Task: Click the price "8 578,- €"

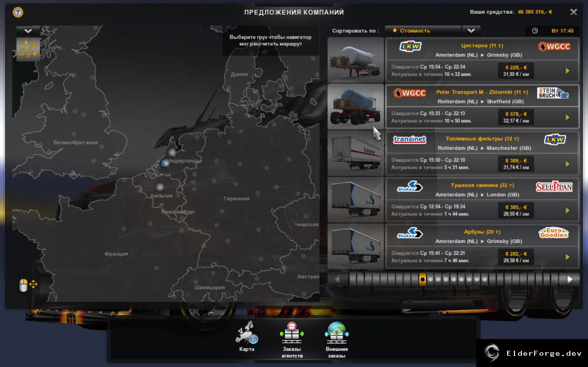Action: (x=516, y=114)
